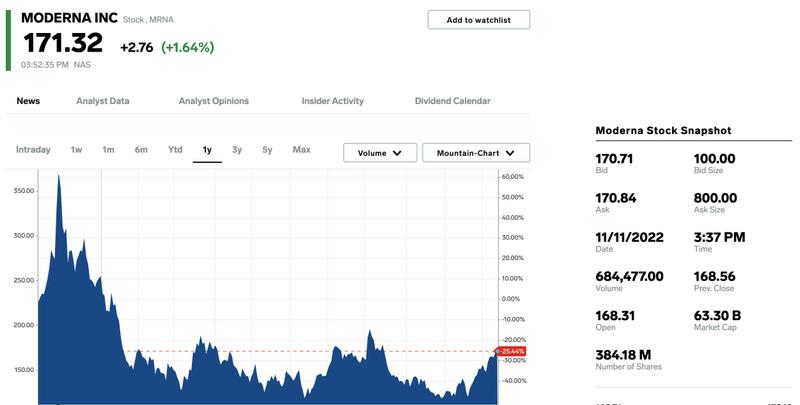Viewport: 800px width, 405px height.
Task: Select the 1m chart range
Action: (x=108, y=150)
